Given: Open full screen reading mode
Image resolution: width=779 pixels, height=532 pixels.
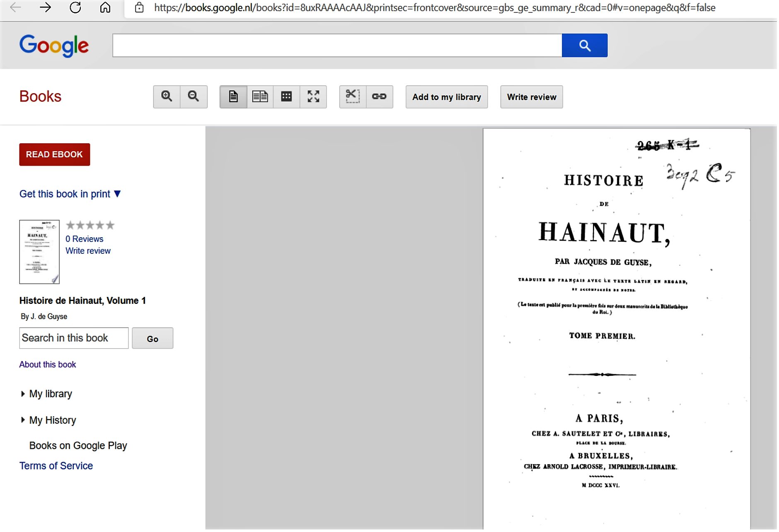Looking at the screenshot, I should tap(313, 97).
